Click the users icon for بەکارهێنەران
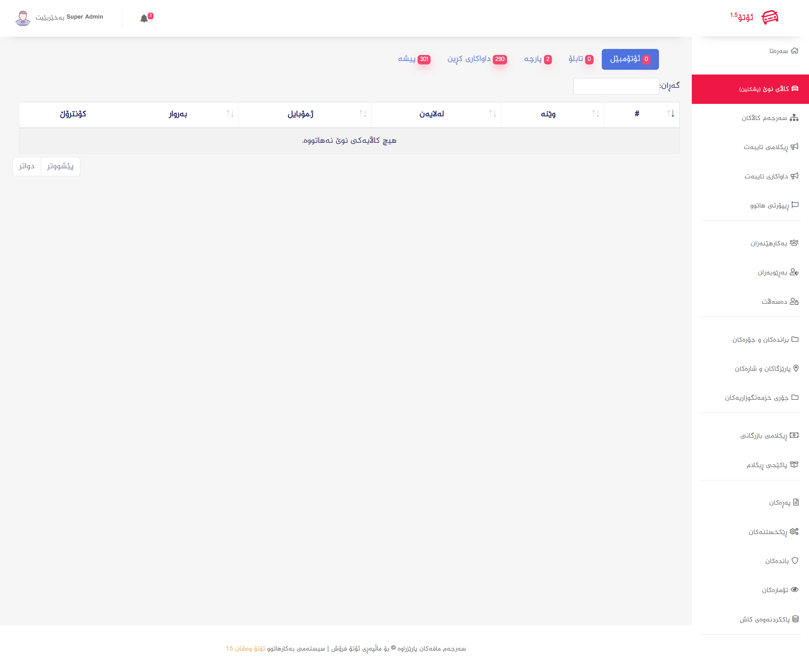The width and height of the screenshot is (809, 672). pyautogui.click(x=794, y=243)
